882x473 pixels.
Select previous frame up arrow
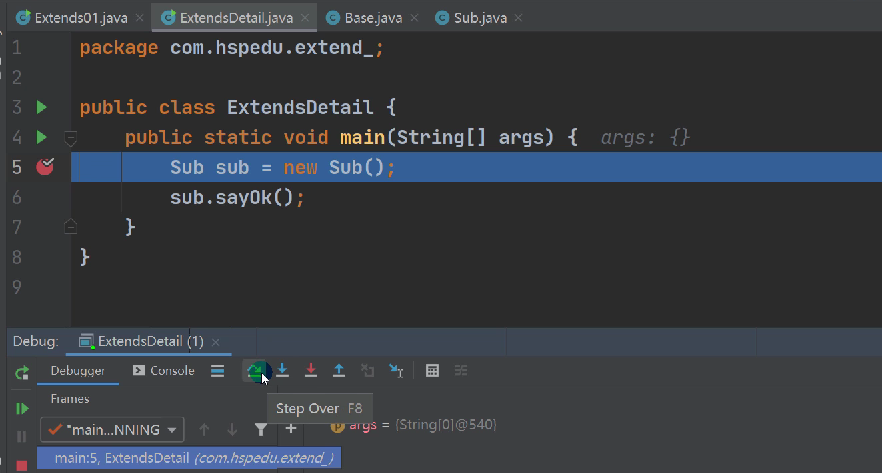click(x=204, y=430)
